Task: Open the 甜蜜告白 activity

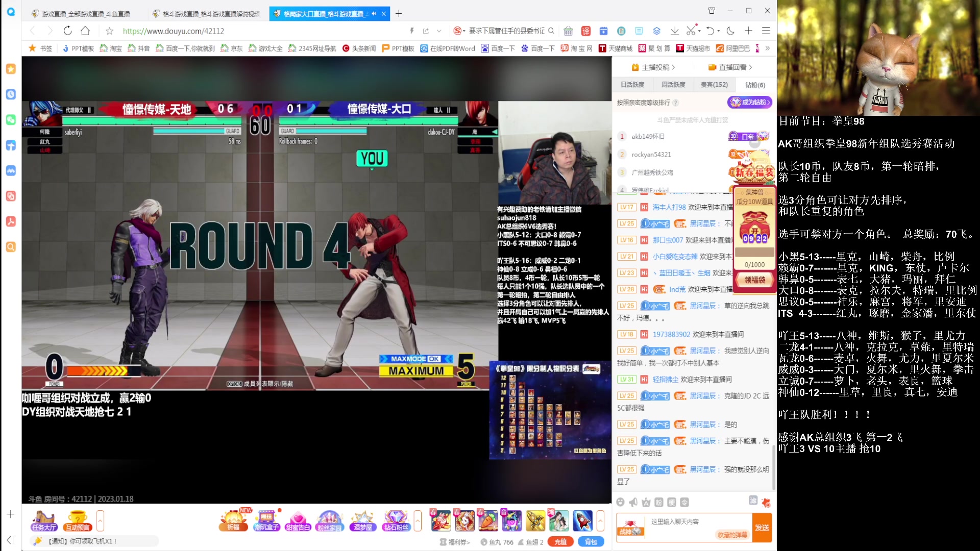Action: click(x=298, y=521)
